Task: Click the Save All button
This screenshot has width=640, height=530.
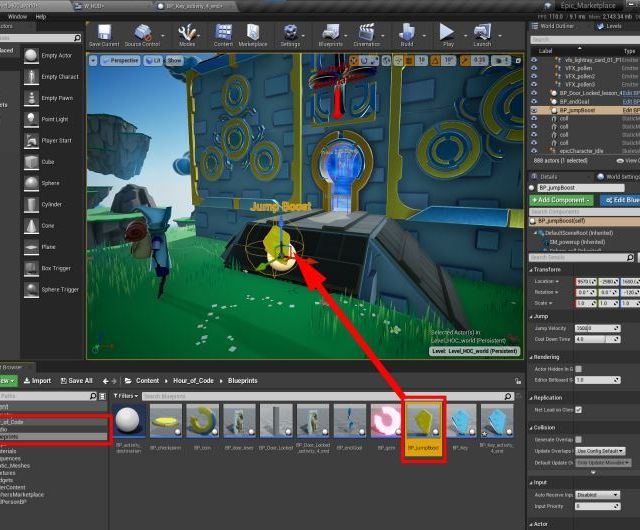Action: (x=76, y=380)
